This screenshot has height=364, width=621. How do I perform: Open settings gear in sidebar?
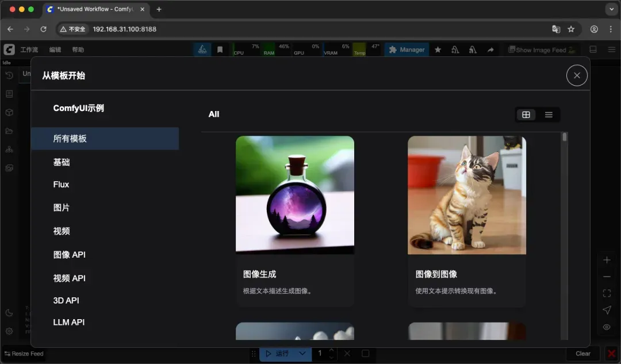[9, 331]
